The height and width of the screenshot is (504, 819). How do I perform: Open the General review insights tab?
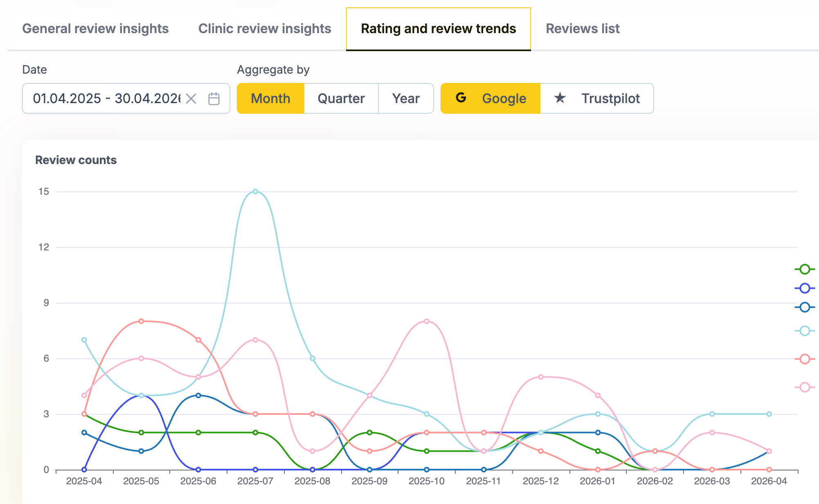[x=95, y=29]
